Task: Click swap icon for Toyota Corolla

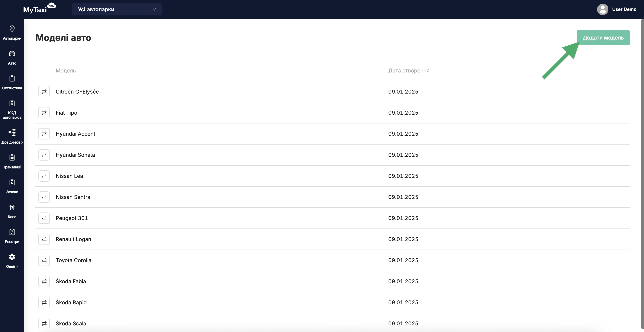Action: coord(44,260)
